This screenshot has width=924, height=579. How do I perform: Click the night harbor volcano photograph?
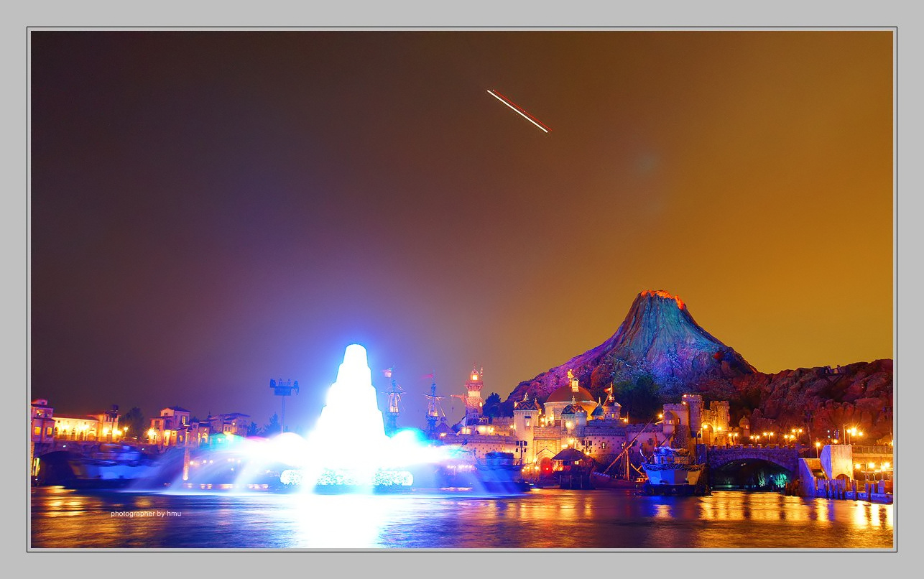pyautogui.click(x=462, y=289)
